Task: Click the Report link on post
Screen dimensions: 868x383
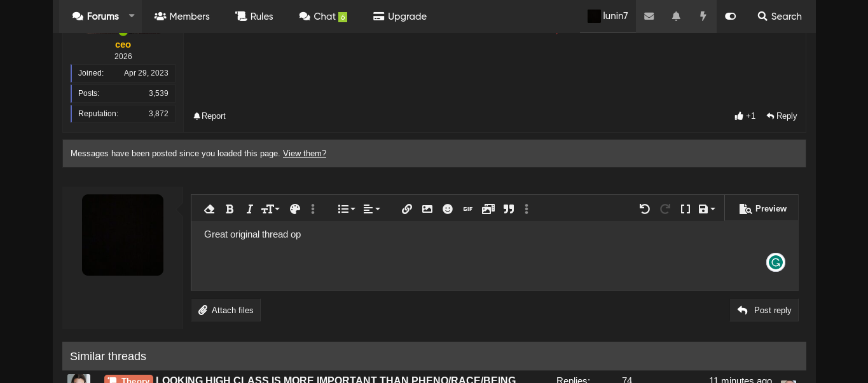Action: tap(209, 116)
